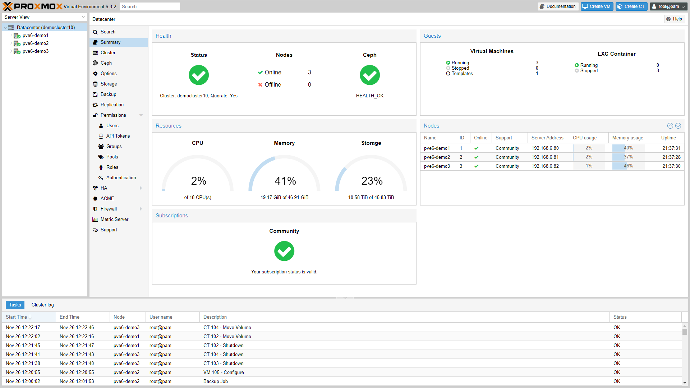Click the Create CT button
Viewport: 690px width, 388px height.
point(631,7)
